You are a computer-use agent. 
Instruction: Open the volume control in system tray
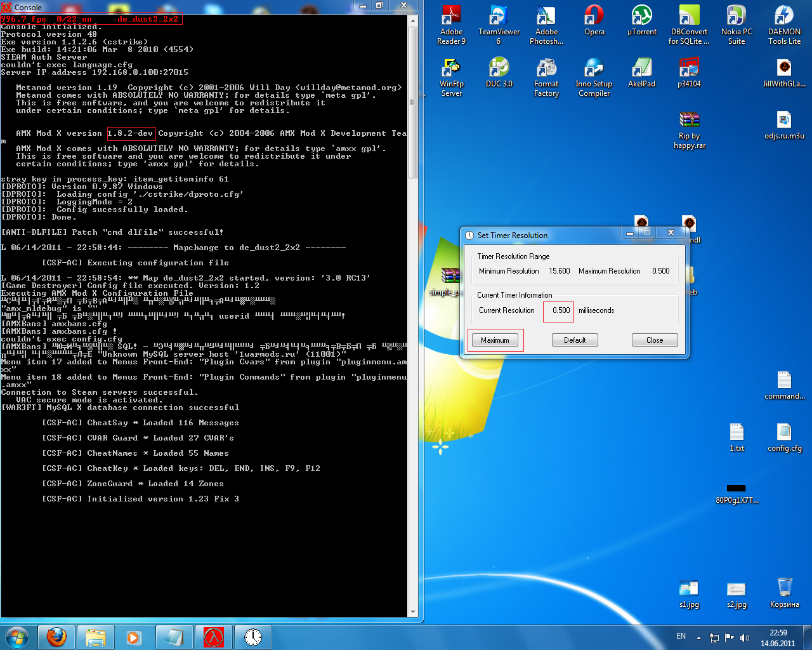[744, 637]
